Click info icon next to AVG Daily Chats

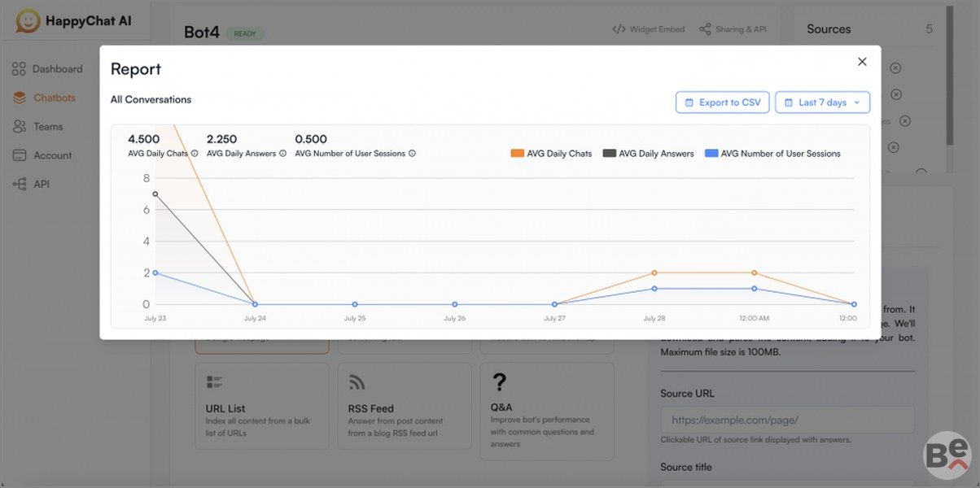tap(195, 153)
